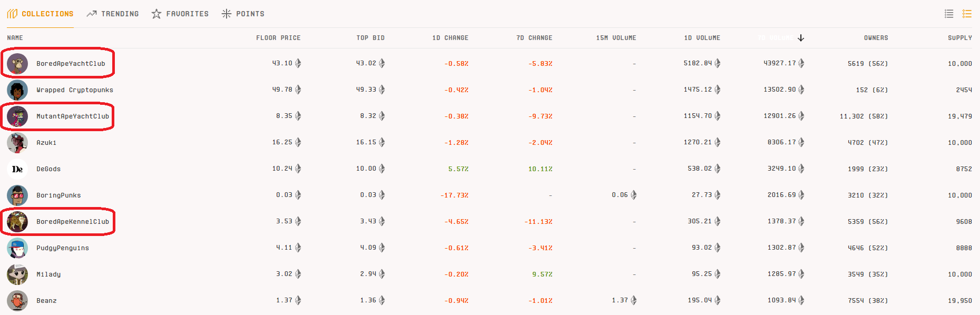Viewport: 980px width, 315px height.
Task: Open the BoredApeKennelClub collection link
Action: (x=73, y=222)
